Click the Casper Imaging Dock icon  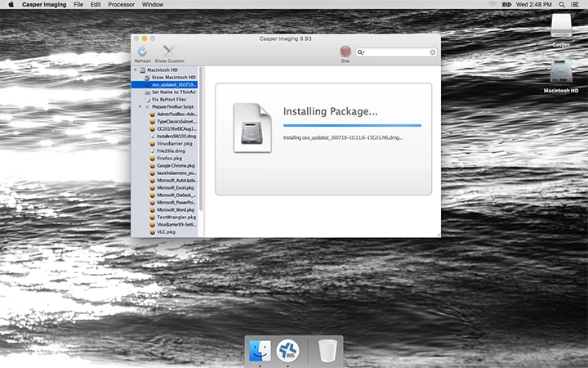point(287,351)
